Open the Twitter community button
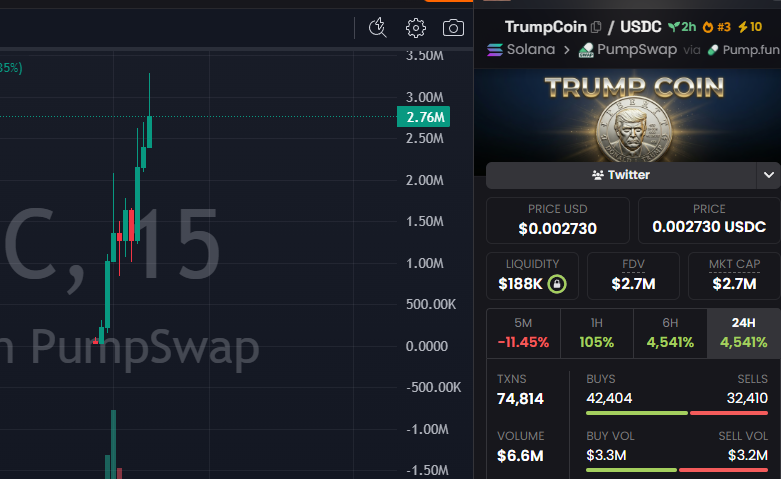 tap(621, 175)
